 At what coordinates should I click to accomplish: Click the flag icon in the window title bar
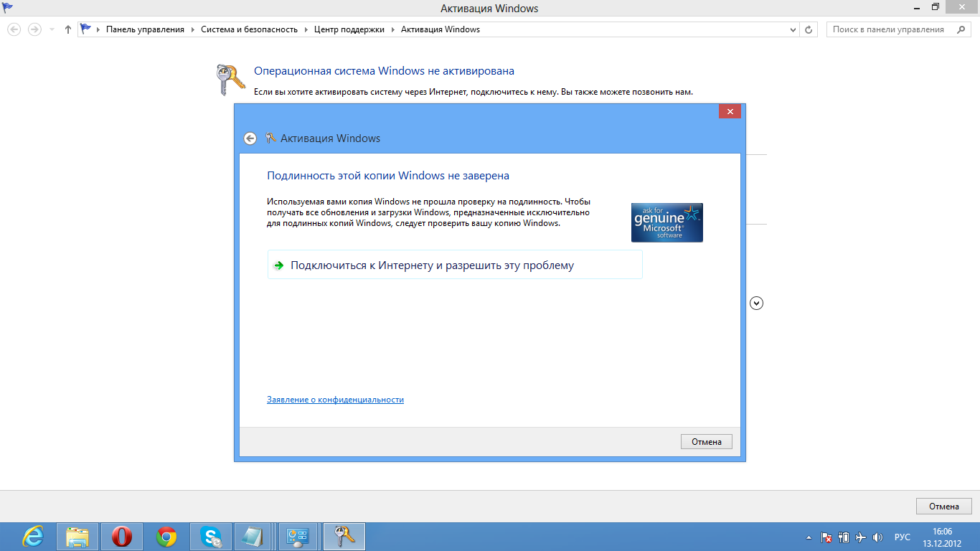click(8, 8)
